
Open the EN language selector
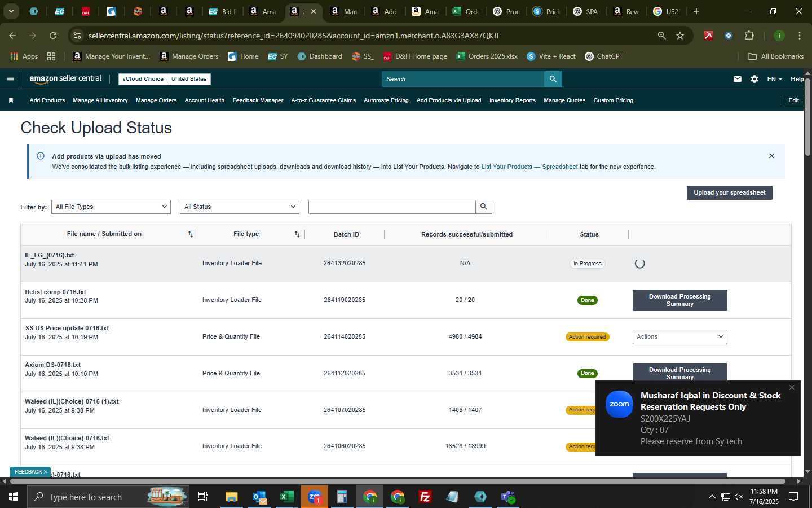tap(774, 79)
